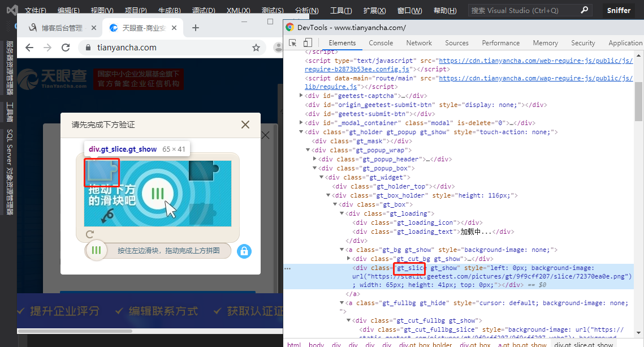Bookmark this page with the star icon

pos(256,48)
